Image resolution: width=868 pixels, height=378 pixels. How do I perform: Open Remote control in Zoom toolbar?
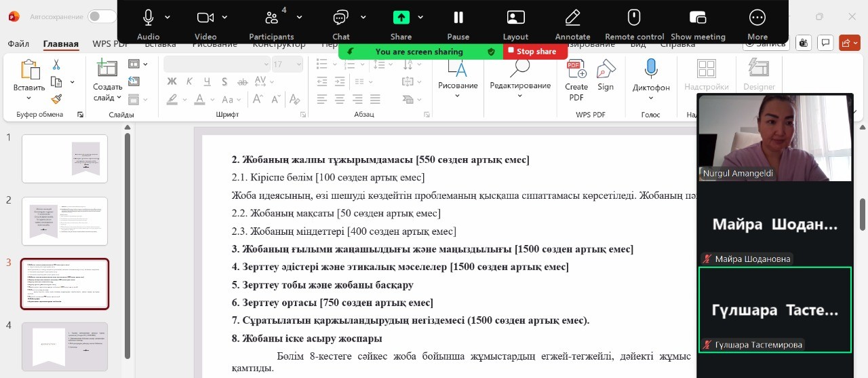coord(634,18)
